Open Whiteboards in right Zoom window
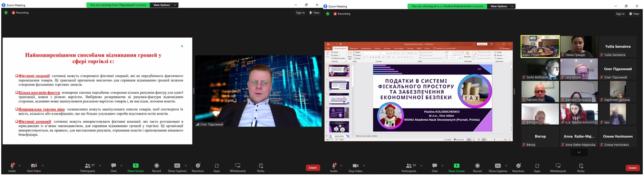Viewport: 644px width, 176px height. (x=558, y=167)
